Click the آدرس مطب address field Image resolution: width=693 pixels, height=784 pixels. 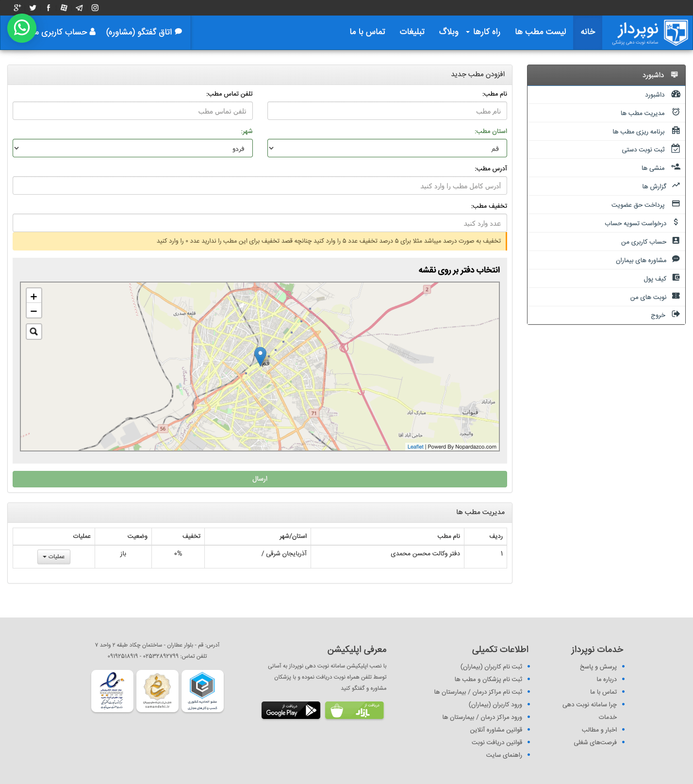click(x=260, y=186)
